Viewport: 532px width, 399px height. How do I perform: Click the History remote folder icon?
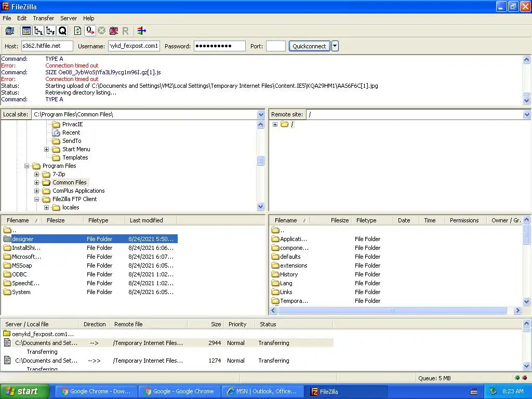click(275, 274)
